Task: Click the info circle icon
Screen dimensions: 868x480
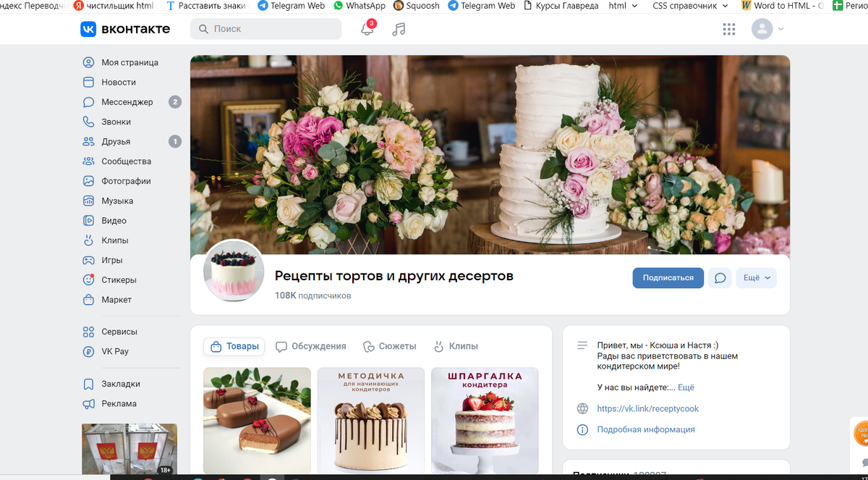Action: point(582,429)
